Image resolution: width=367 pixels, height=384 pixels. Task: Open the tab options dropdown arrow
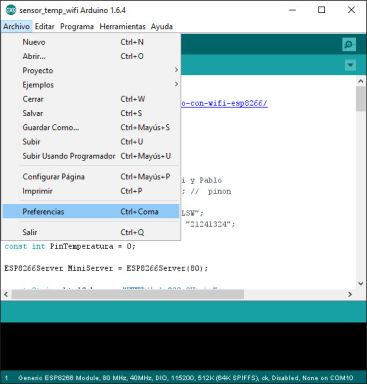click(x=350, y=65)
